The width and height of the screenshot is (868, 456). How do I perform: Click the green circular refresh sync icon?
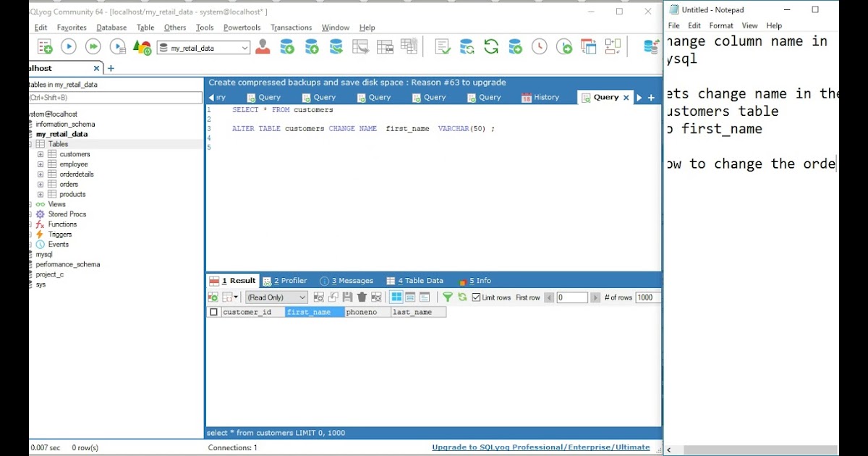491,47
